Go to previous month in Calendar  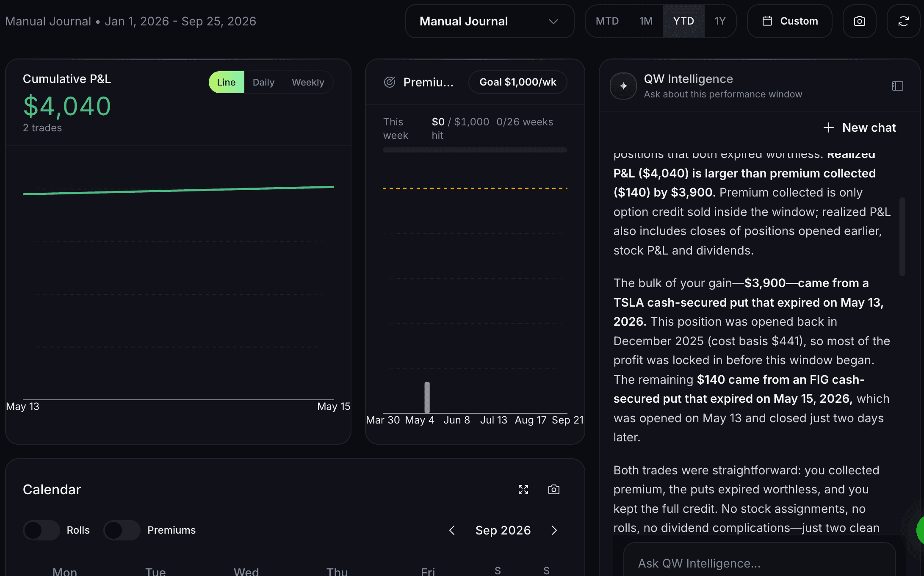click(452, 530)
